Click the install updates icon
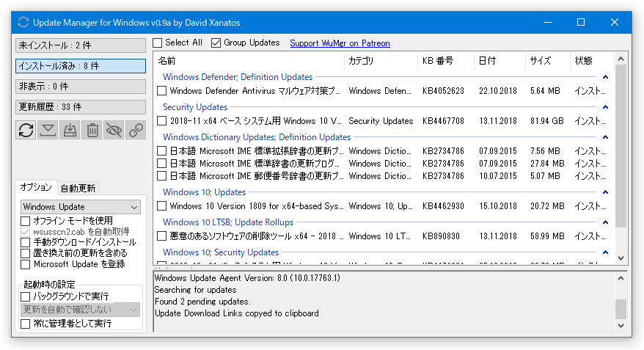 point(70,130)
